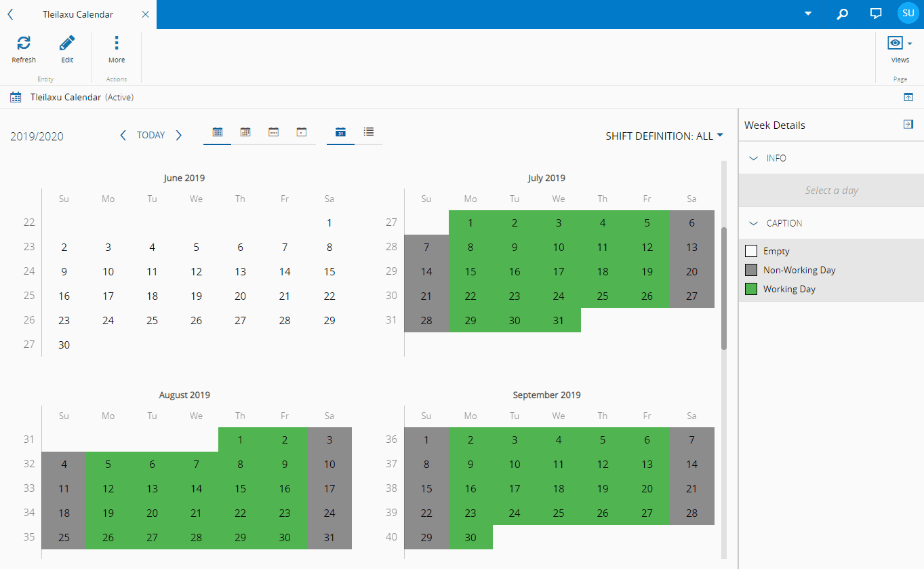Screen dimensions: 924x569
Task: Open the chat messages icon
Action: tap(875, 14)
